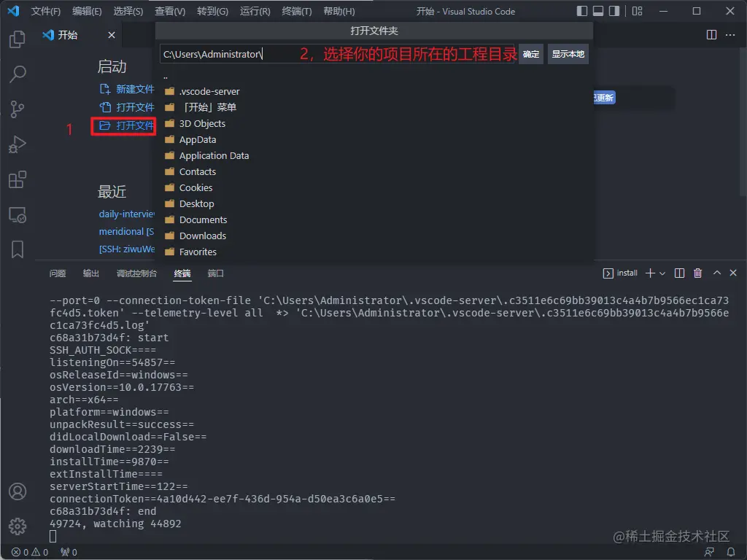Viewport: 747px width, 560px height.
Task: Click the 确定 button
Action: [531, 54]
